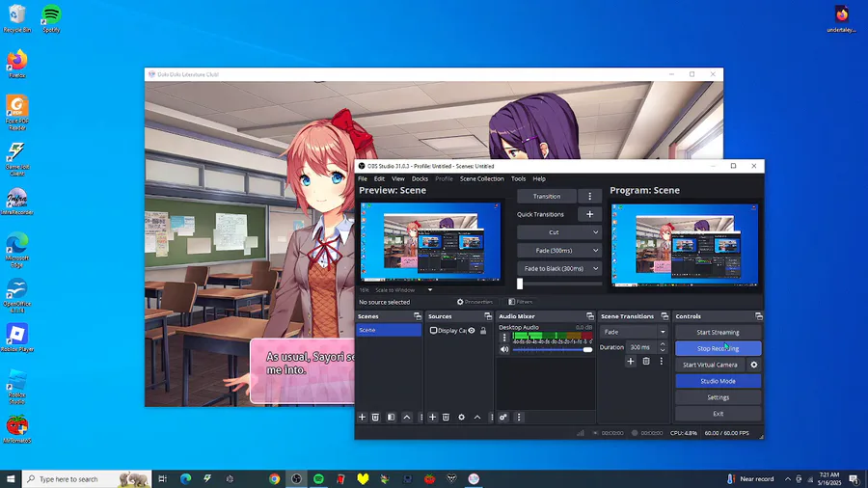Open Firefox desktop shortcut
The width and height of the screenshot is (868, 488).
pos(17,64)
